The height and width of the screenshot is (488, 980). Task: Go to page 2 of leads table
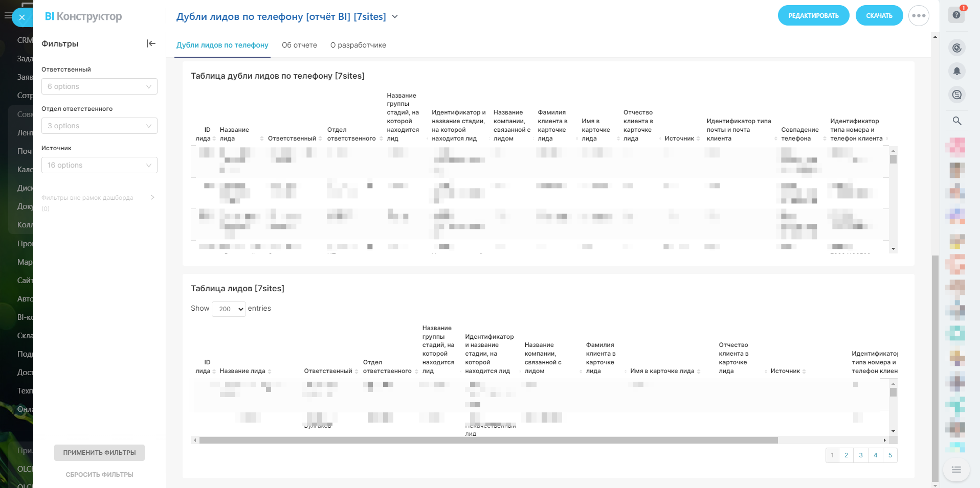coord(847,455)
